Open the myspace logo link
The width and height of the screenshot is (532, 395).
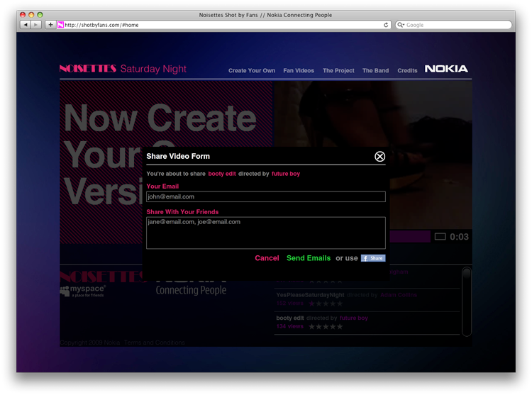(x=83, y=291)
